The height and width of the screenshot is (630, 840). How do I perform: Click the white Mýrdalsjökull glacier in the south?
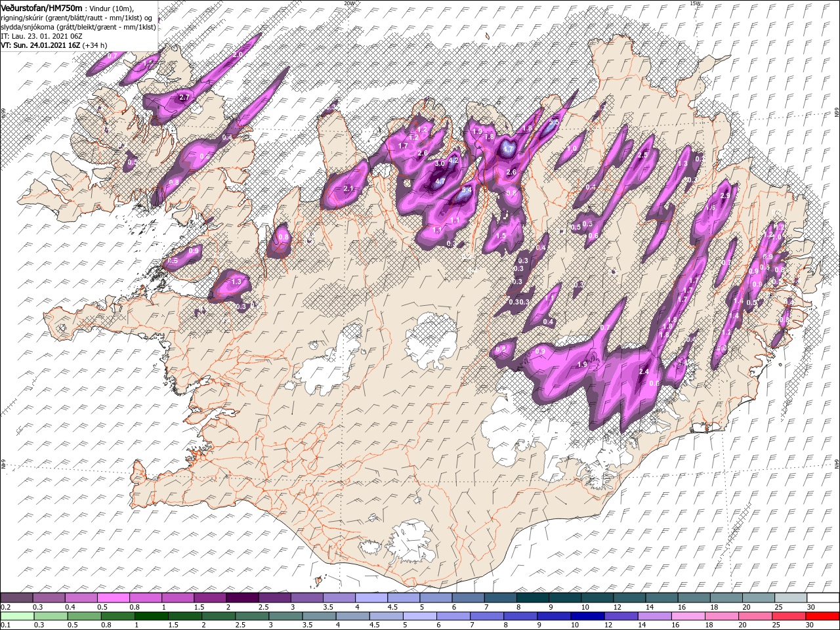410,542
